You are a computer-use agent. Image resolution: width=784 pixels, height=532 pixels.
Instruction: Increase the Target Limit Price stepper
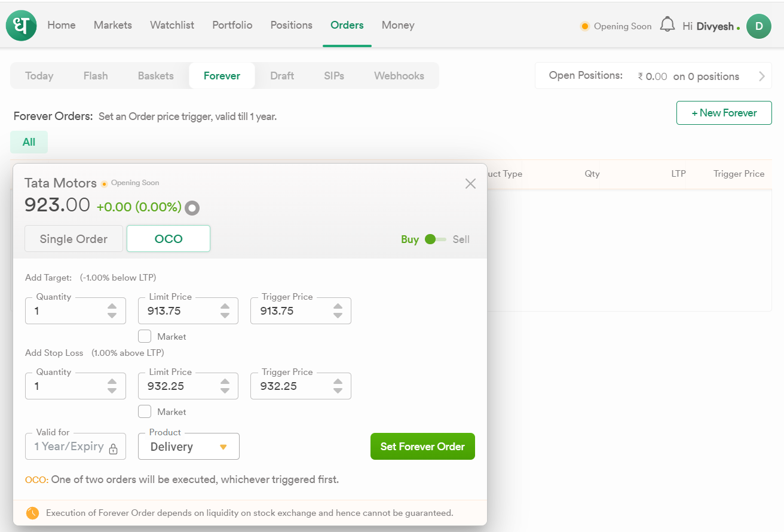click(225, 306)
